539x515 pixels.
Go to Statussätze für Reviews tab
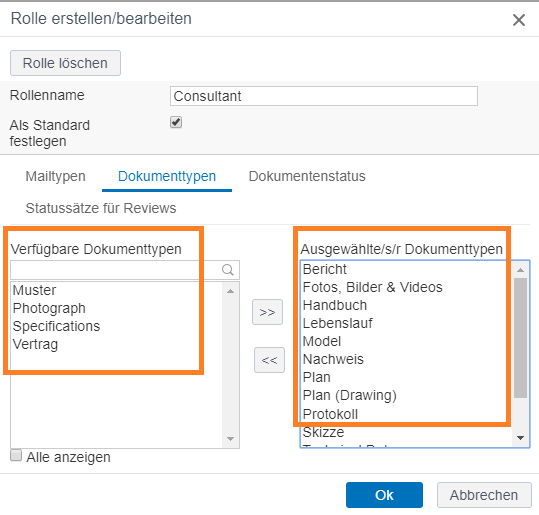(x=101, y=208)
